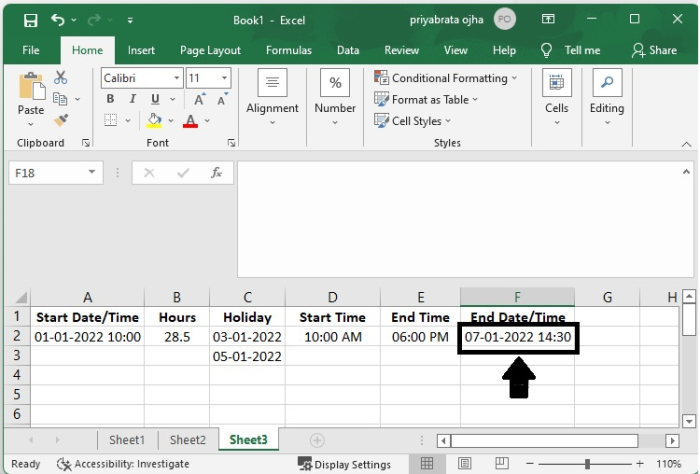Open Format as Table gallery
Viewport: 700px width, 474px height.
(426, 99)
